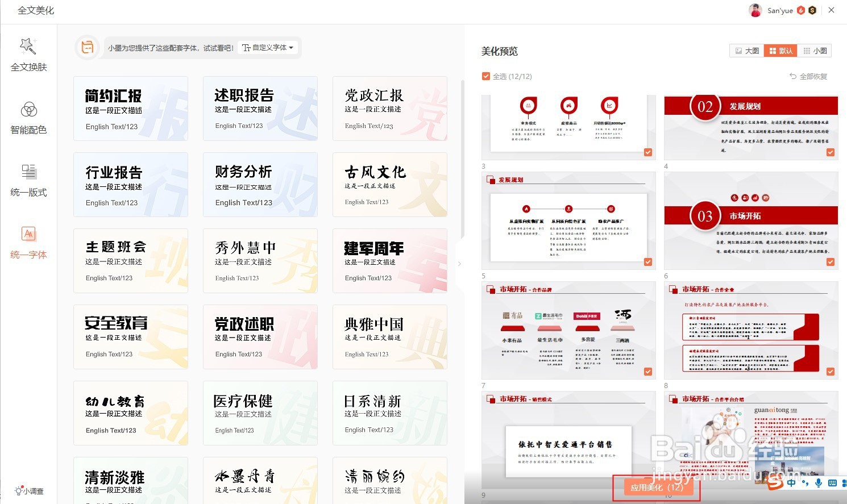Choose the 党政述职 font scheme
This screenshot has width=847, height=504.
tap(260, 337)
